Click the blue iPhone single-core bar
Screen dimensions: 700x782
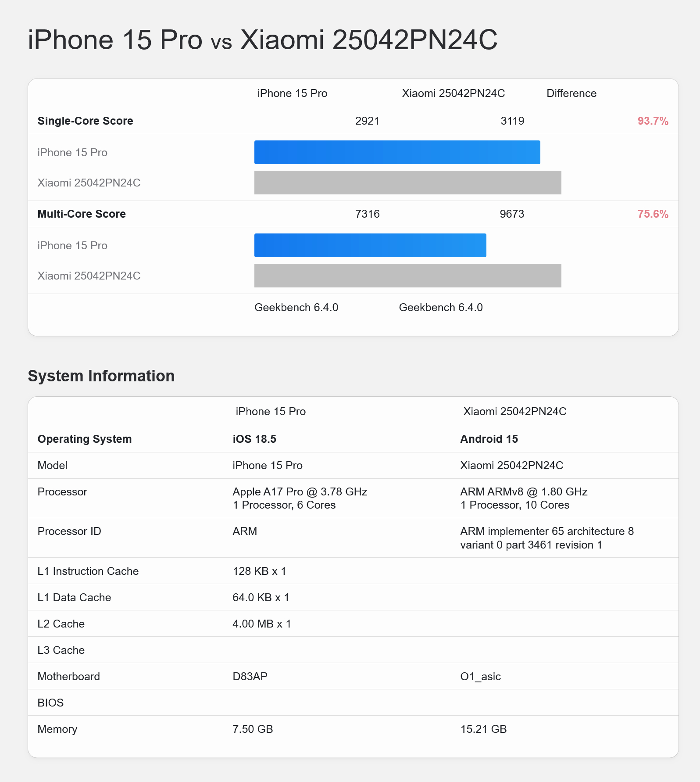point(397,152)
